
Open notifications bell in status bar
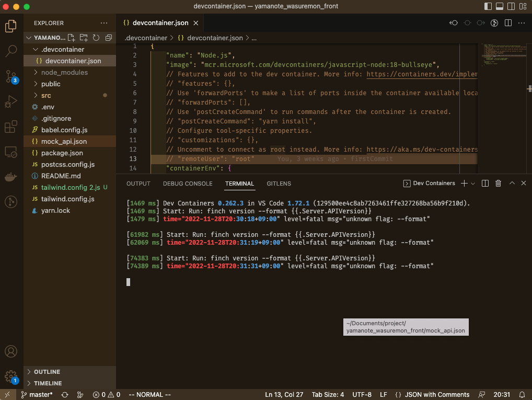(x=522, y=395)
